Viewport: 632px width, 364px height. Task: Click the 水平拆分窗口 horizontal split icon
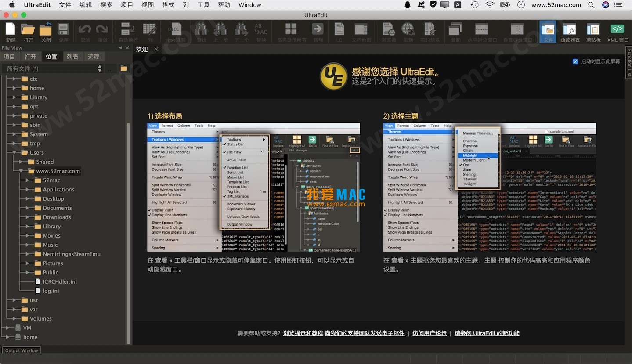[x=482, y=29]
